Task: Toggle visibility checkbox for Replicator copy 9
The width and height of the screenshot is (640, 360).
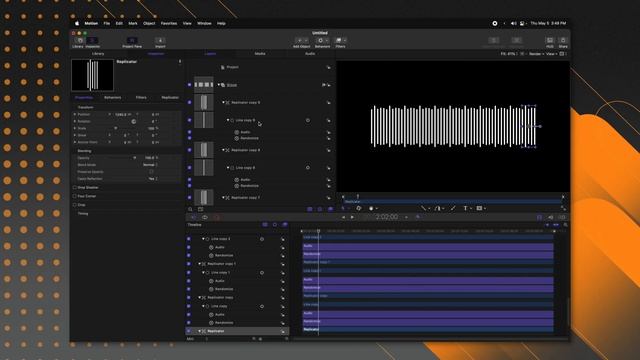Action: 189,102
